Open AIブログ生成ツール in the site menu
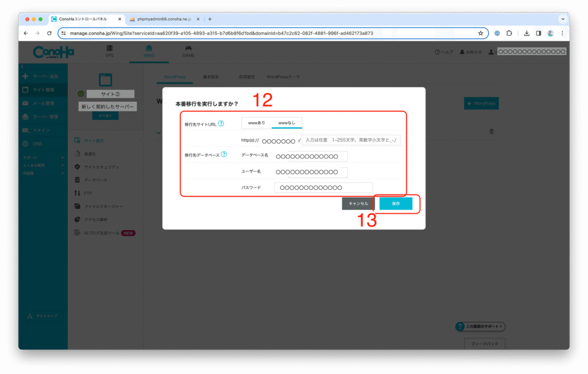 tap(105, 233)
